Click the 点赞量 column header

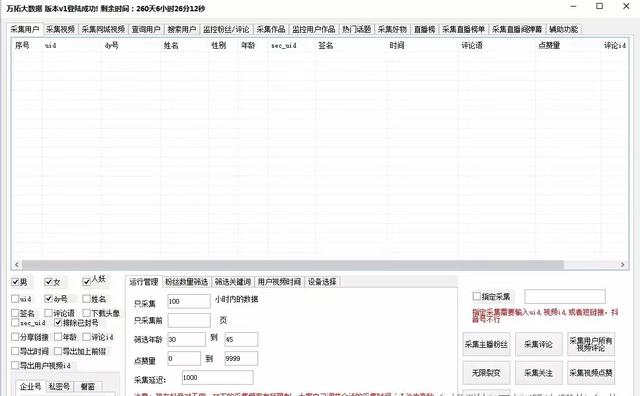549,45
